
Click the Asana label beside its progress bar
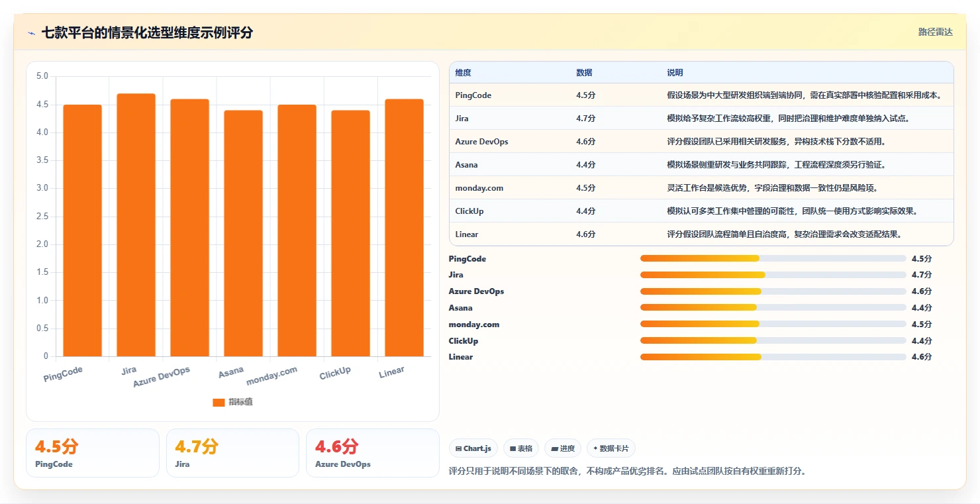click(x=461, y=308)
